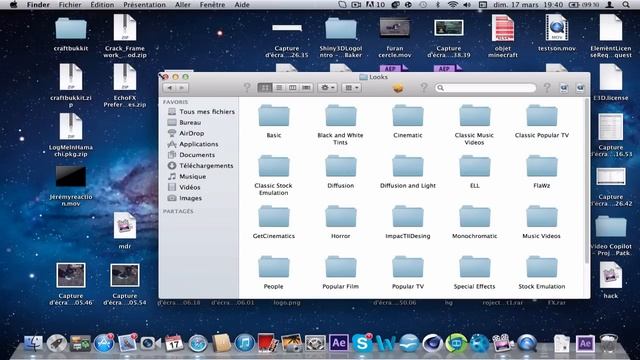Open the Arrange items dropdown in toolbar
The width and height of the screenshot is (640, 360).
pyautogui.click(x=351, y=88)
